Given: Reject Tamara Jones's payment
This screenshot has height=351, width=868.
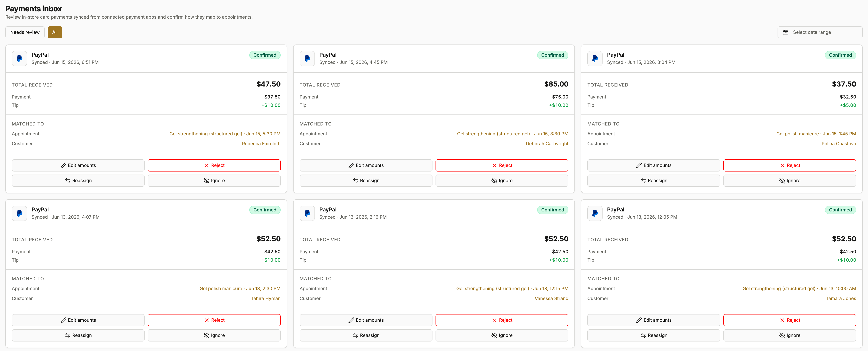Looking at the screenshot, I should click(x=790, y=320).
